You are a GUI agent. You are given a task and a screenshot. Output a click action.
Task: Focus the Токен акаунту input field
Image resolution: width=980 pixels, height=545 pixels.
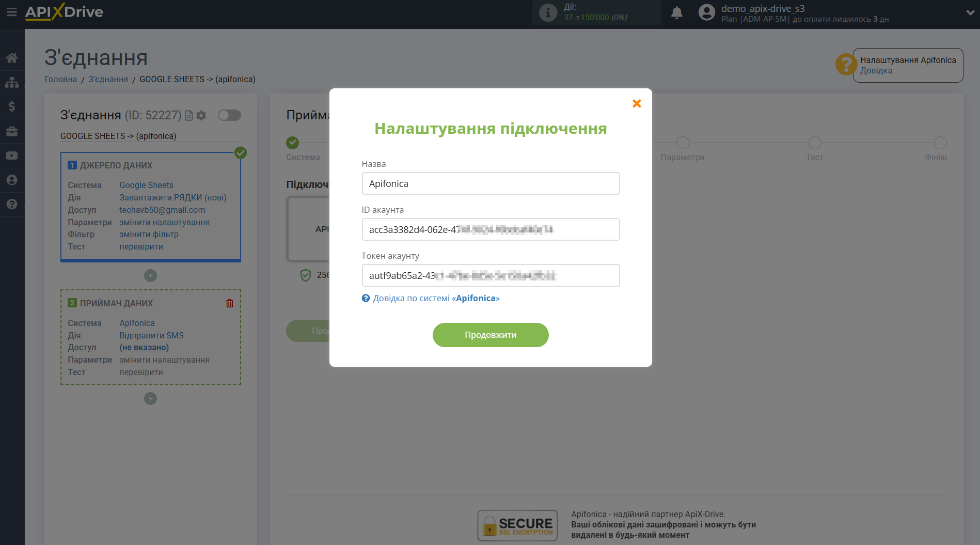(491, 275)
